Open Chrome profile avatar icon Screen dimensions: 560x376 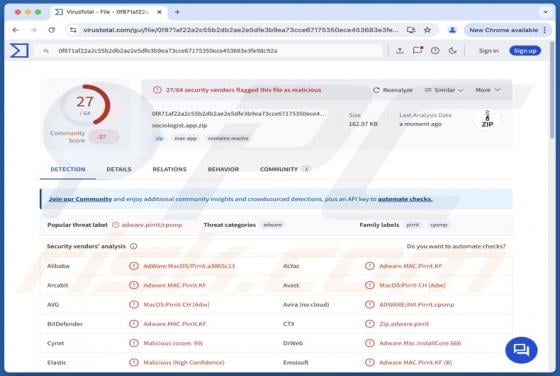coord(452,30)
